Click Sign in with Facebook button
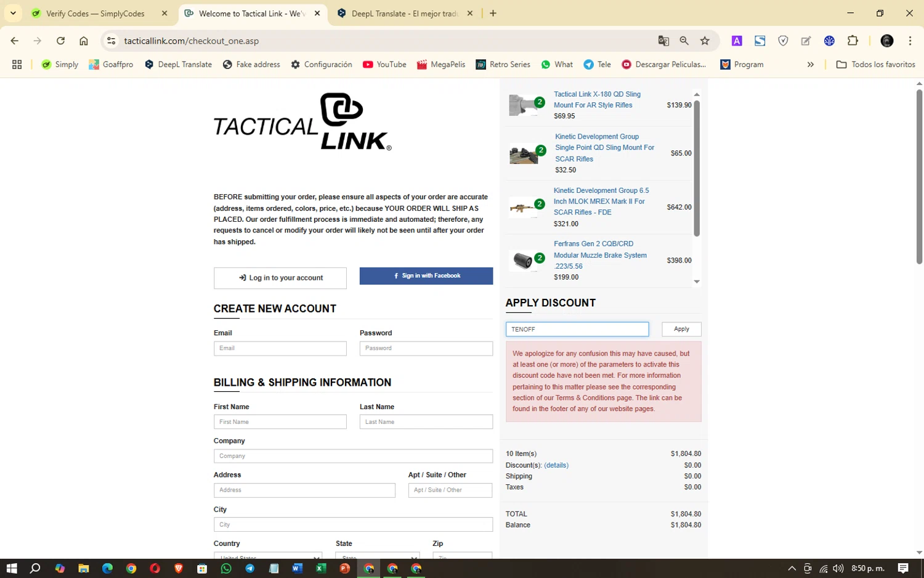This screenshot has height=578, width=924. 426,276
